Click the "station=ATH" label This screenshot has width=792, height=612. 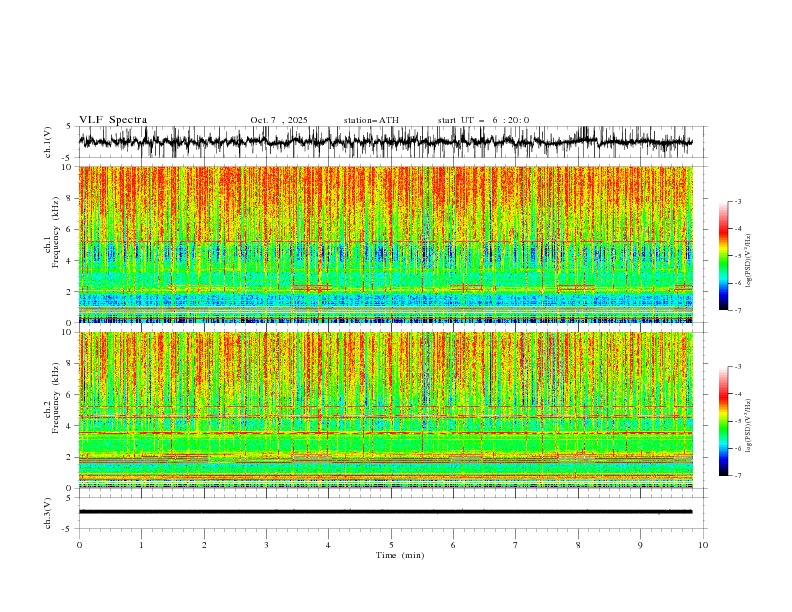point(371,120)
